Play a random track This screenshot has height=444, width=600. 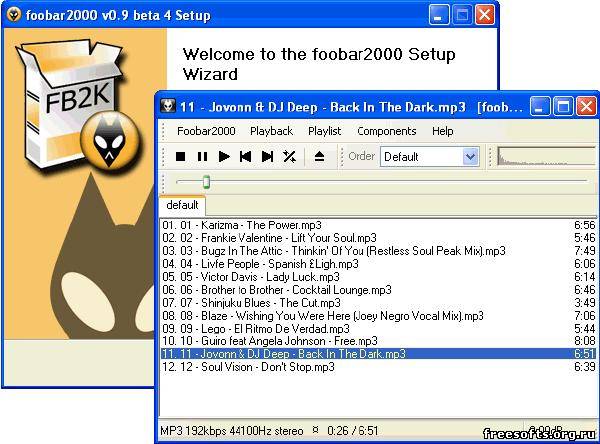[289, 157]
